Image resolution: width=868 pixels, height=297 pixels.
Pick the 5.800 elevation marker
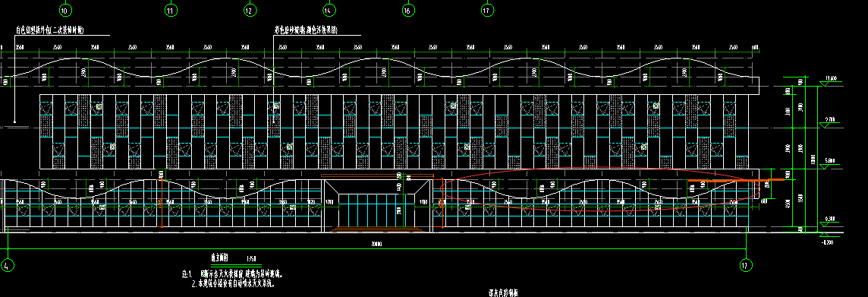click(830, 163)
